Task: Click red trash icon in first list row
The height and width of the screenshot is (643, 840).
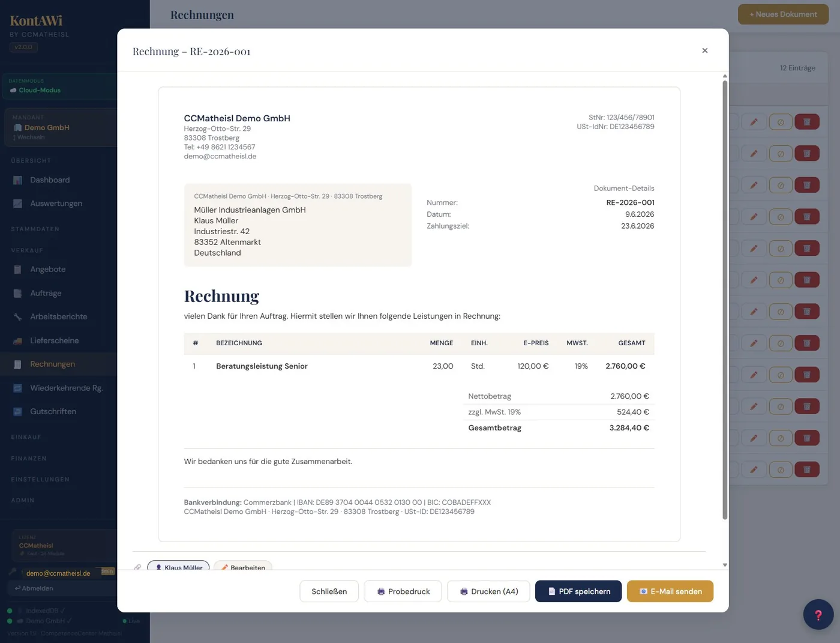Action: [807, 122]
